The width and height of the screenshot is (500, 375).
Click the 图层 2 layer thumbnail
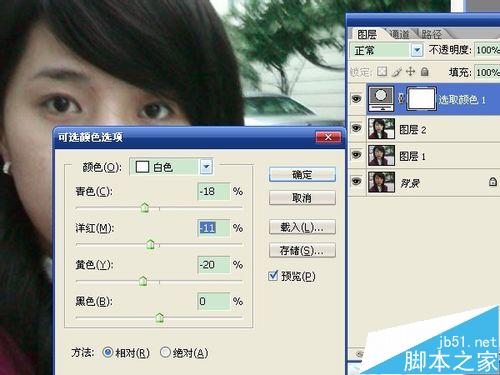pos(382,128)
